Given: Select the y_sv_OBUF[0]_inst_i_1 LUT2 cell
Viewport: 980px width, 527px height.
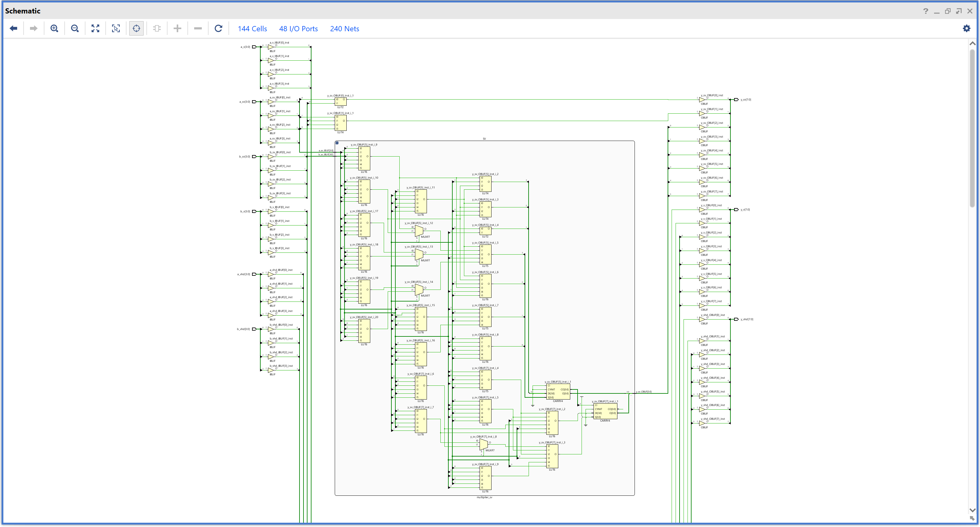Looking at the screenshot, I should point(341,102).
